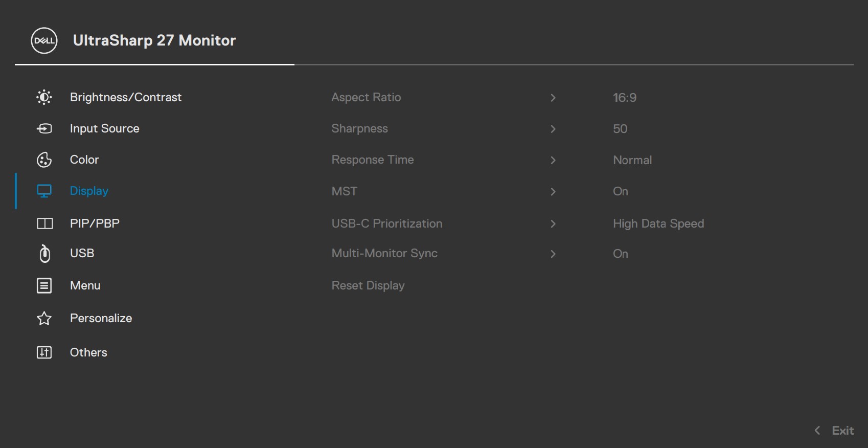Click Exit at the bottom right
This screenshot has width=868, height=448.
pyautogui.click(x=842, y=431)
